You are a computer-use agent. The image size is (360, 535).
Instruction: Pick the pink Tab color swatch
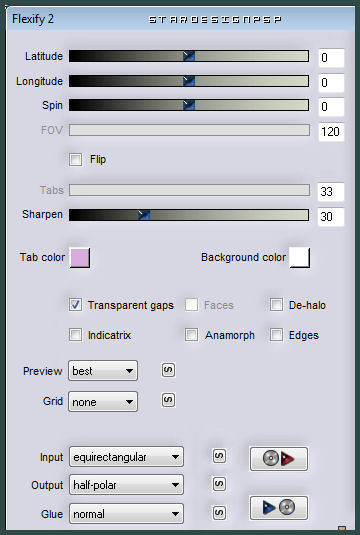pyautogui.click(x=80, y=258)
